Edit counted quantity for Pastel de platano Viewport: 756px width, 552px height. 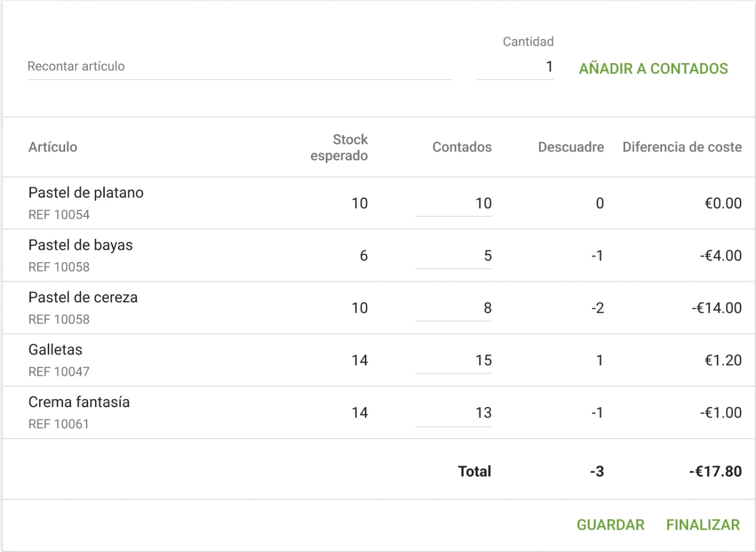454,203
